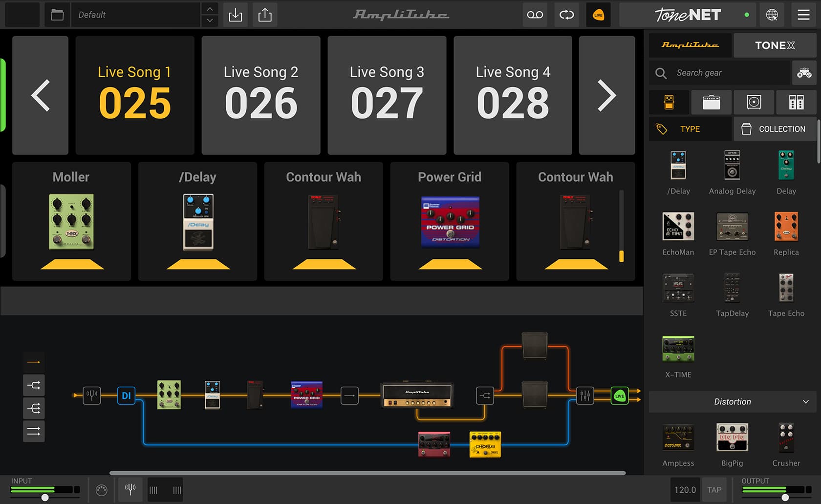Switch to the COLLECTION tab
Screen dimensions: 821x504
tap(775, 128)
